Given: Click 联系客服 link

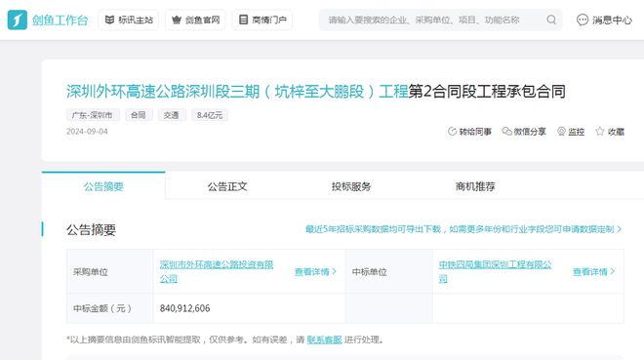Looking at the screenshot, I should [x=324, y=340].
